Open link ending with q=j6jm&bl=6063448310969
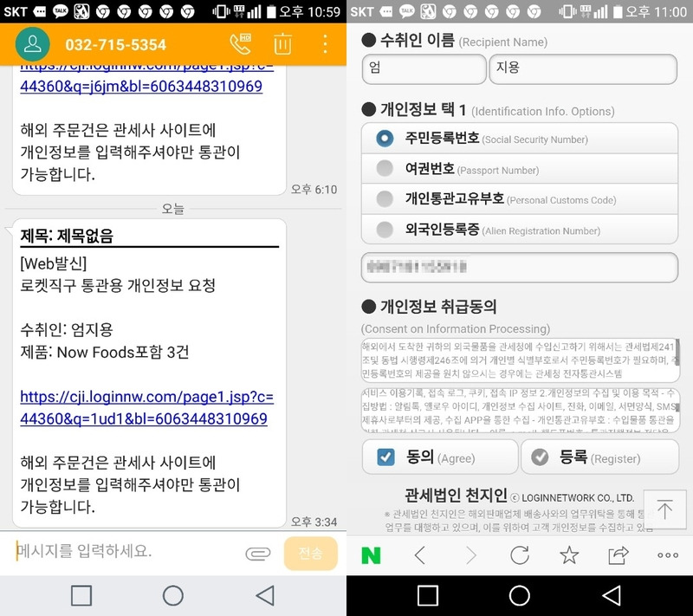693x616 pixels. (146, 76)
